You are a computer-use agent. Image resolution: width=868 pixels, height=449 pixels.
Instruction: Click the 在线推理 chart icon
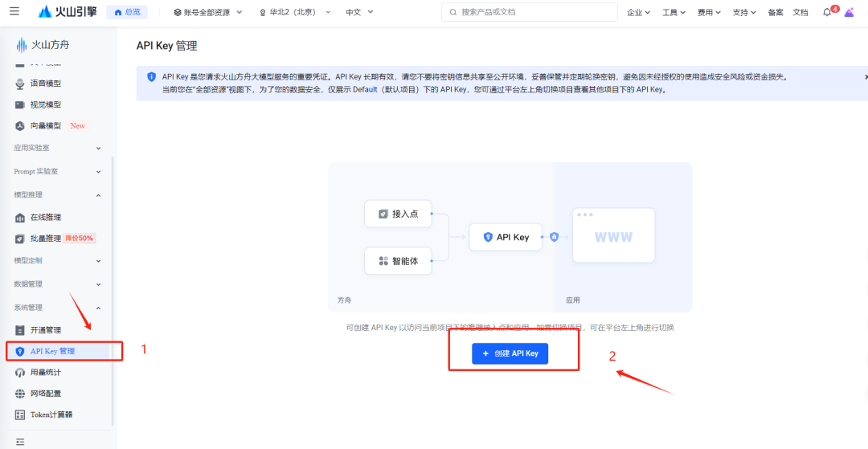point(20,218)
